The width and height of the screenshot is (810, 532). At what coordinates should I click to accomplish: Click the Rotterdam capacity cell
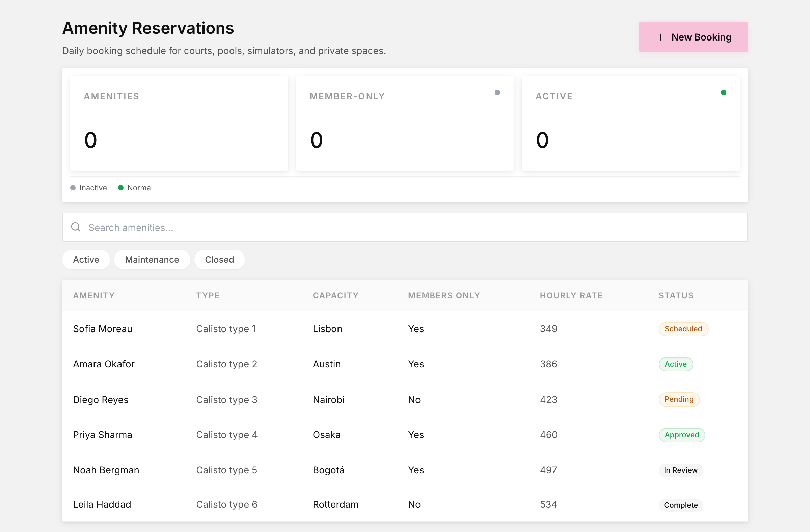[x=335, y=504]
